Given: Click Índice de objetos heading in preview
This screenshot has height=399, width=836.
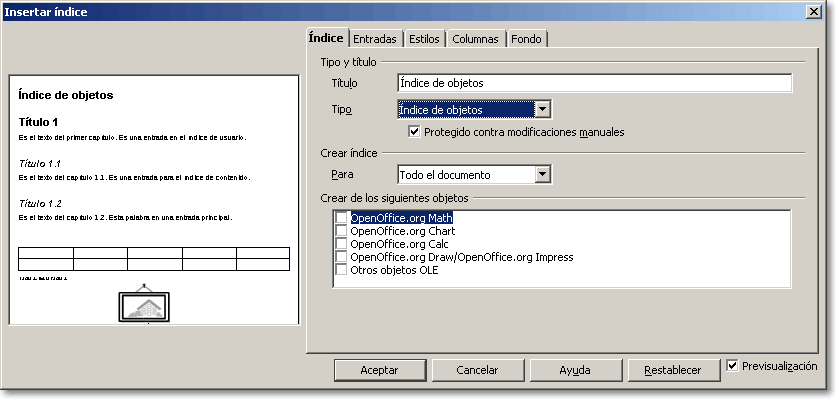Looking at the screenshot, I should click(66, 95).
